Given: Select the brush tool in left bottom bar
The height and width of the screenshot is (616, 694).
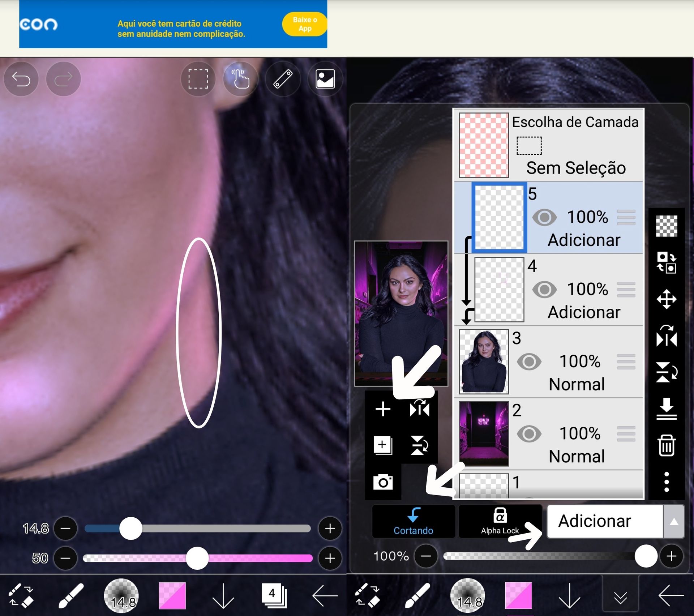Looking at the screenshot, I should click(71, 595).
